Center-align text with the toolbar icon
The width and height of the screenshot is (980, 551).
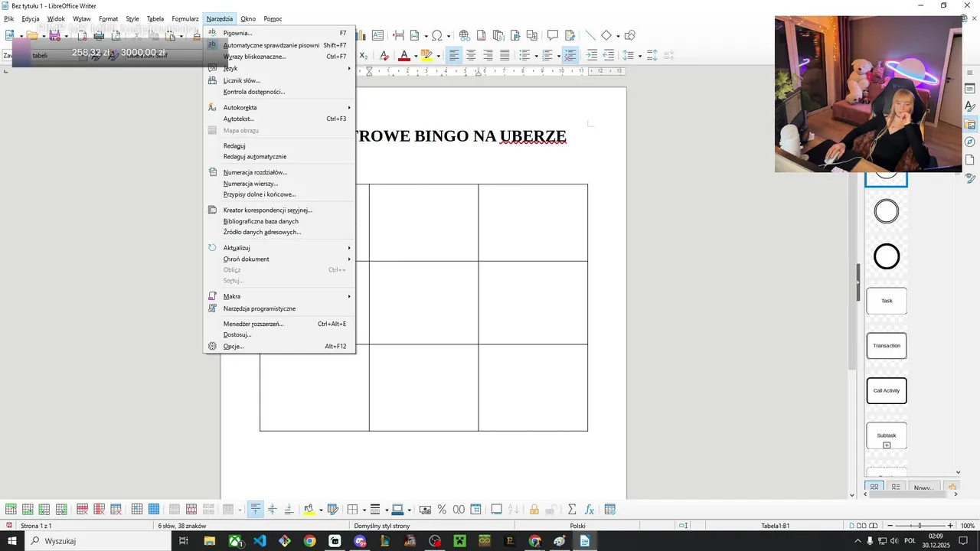click(x=472, y=55)
